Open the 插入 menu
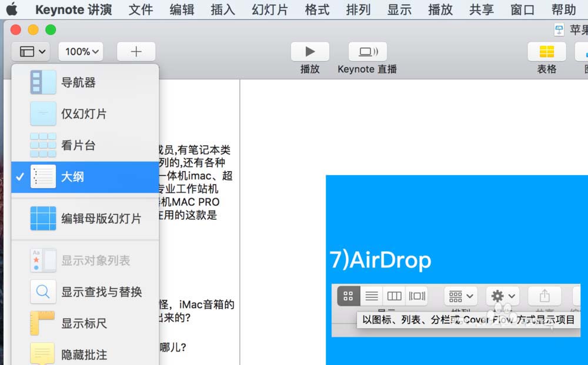Screen dimensions: 588x365 coord(223,9)
